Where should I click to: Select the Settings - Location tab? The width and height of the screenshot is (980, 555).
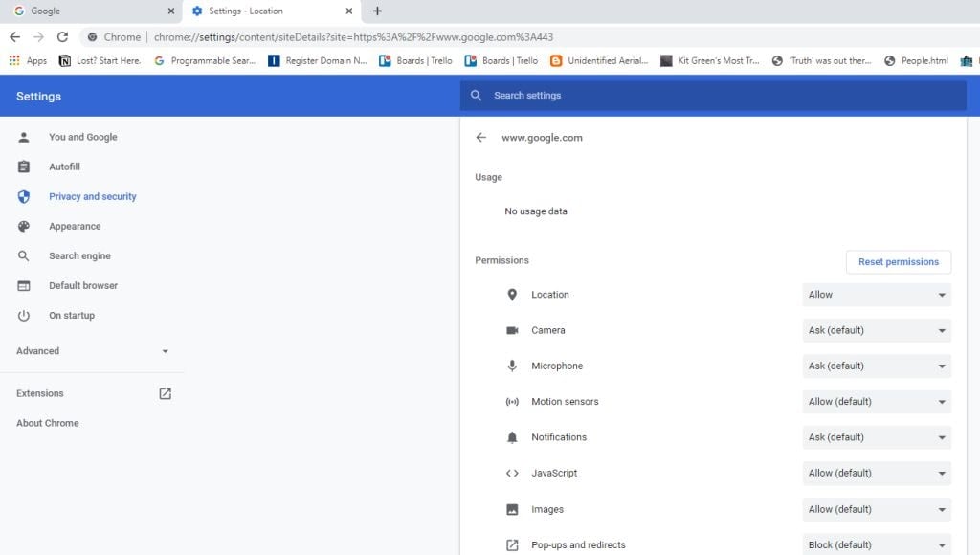270,11
